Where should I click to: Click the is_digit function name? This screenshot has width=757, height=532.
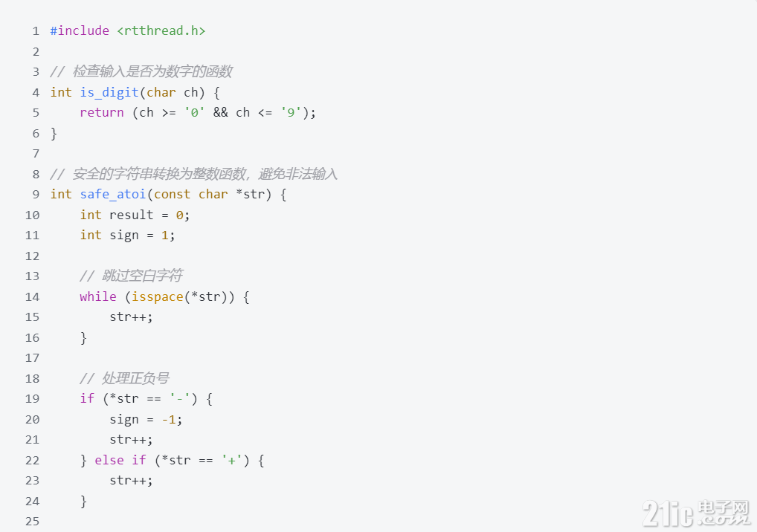(x=109, y=93)
